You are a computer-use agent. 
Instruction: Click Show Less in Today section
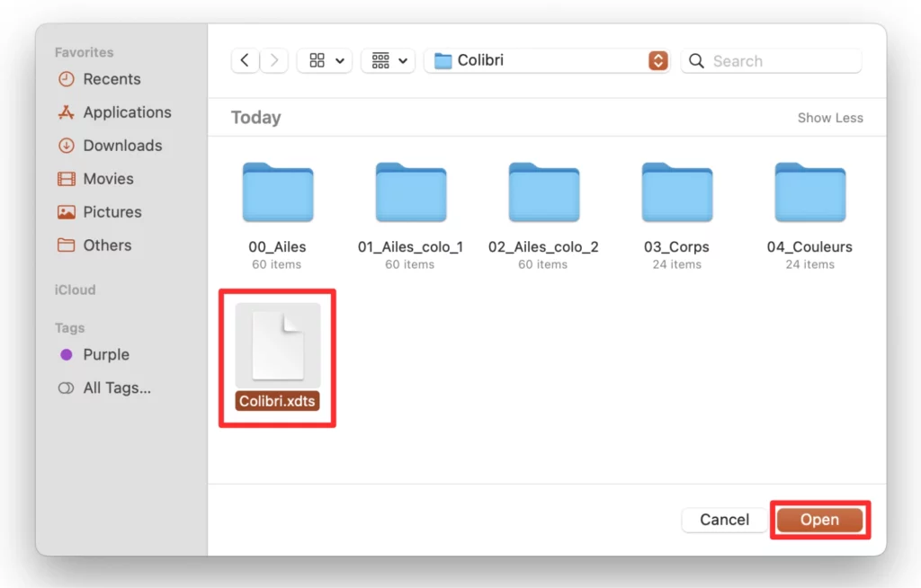point(830,118)
